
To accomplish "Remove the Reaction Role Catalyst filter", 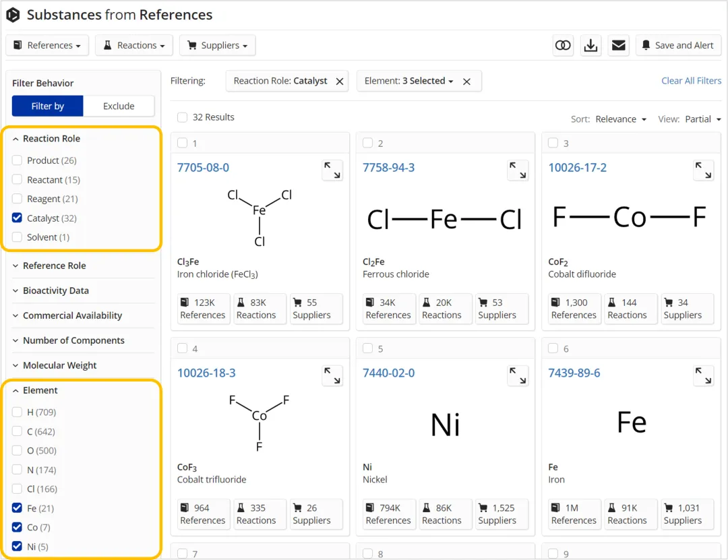I will (x=340, y=82).
